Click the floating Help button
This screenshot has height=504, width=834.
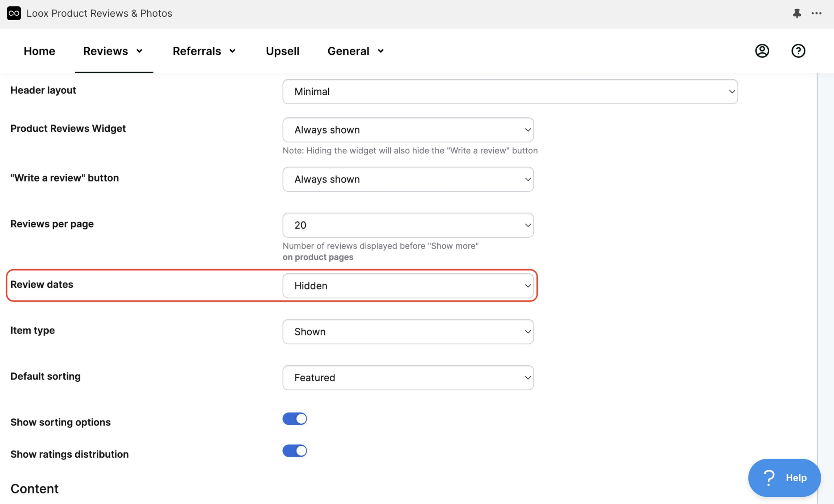pyautogui.click(x=784, y=478)
